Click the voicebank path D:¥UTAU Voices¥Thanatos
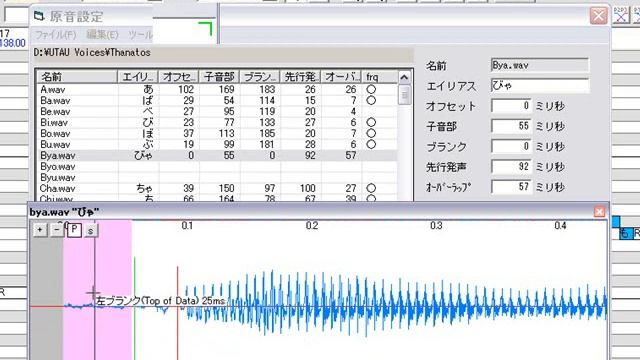The image size is (640, 360). (x=92, y=53)
